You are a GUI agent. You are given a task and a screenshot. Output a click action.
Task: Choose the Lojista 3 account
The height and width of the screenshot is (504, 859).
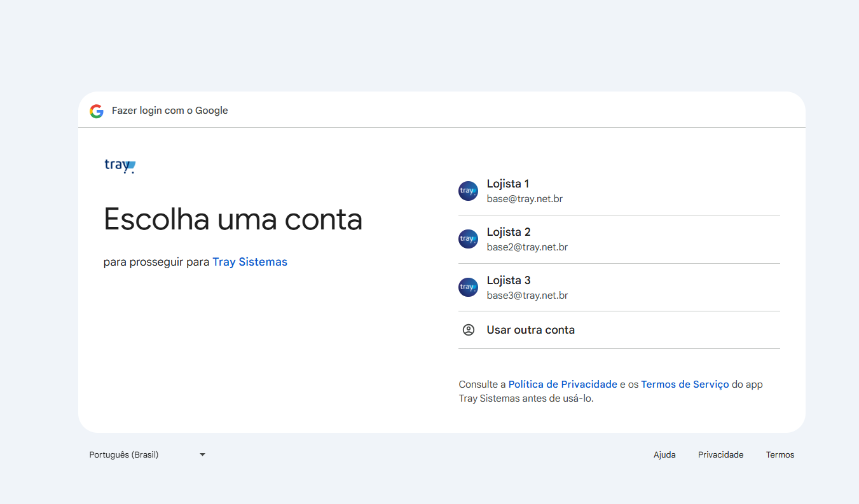[619, 287]
